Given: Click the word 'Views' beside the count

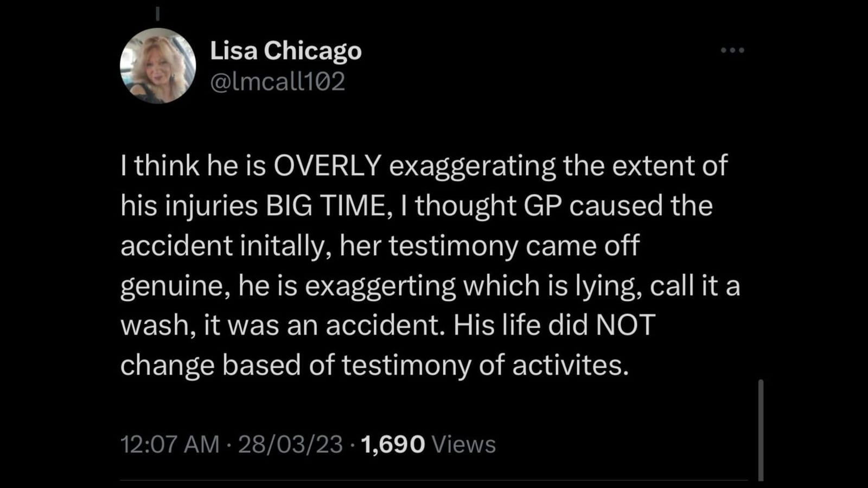Looking at the screenshot, I should (x=464, y=444).
